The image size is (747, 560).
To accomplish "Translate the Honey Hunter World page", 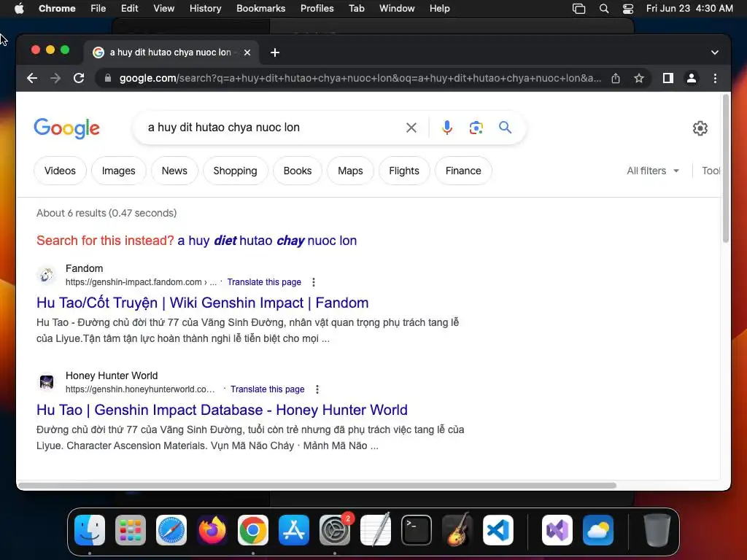I will point(267,389).
